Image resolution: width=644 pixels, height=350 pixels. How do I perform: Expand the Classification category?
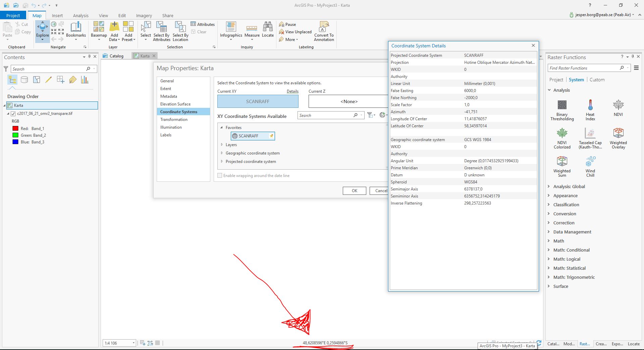tap(549, 205)
